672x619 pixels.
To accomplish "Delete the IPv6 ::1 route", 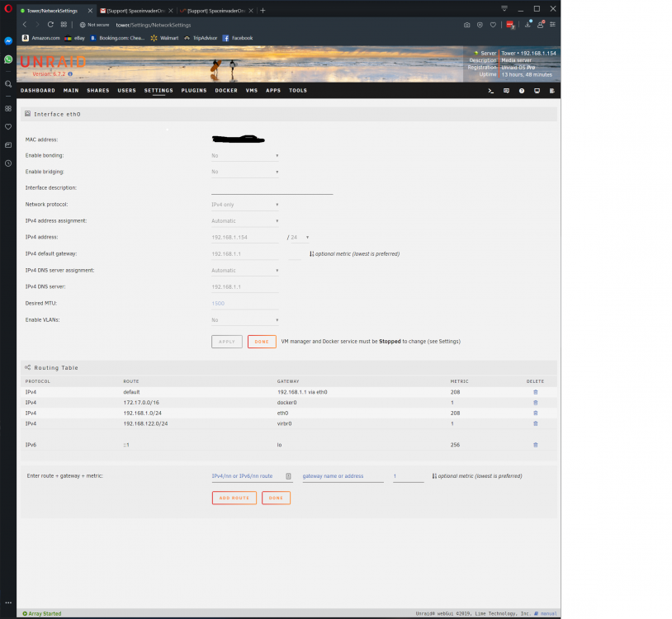I will click(x=535, y=445).
